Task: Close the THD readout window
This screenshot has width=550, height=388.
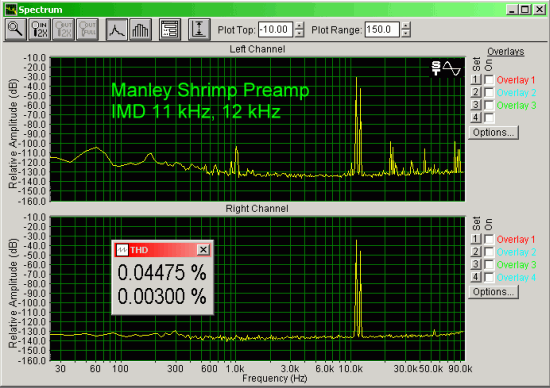Action: click(x=203, y=250)
